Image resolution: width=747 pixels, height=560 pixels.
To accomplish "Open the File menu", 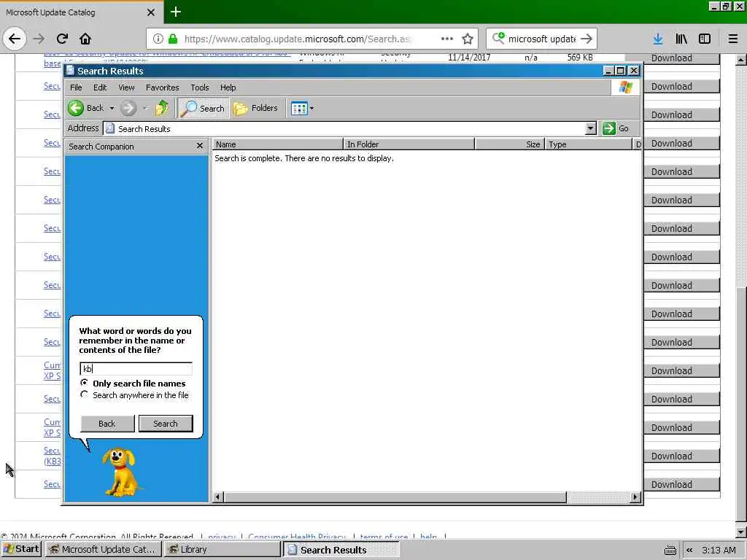I will coord(76,87).
